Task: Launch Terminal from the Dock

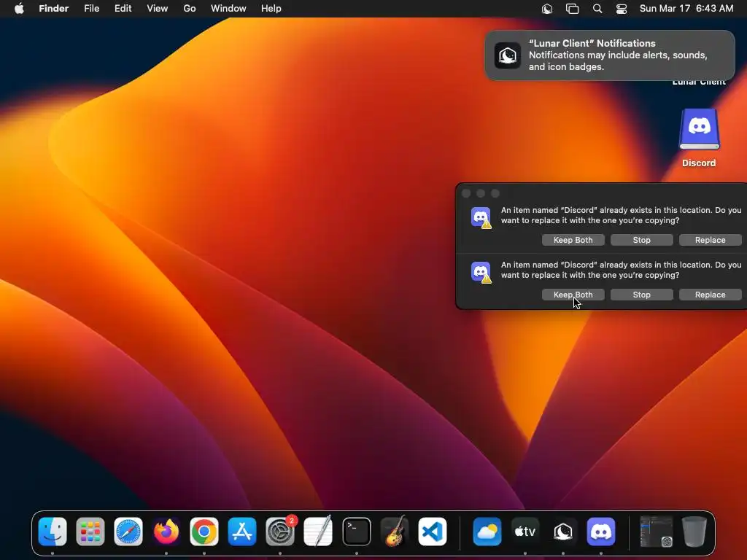Action: click(x=356, y=532)
